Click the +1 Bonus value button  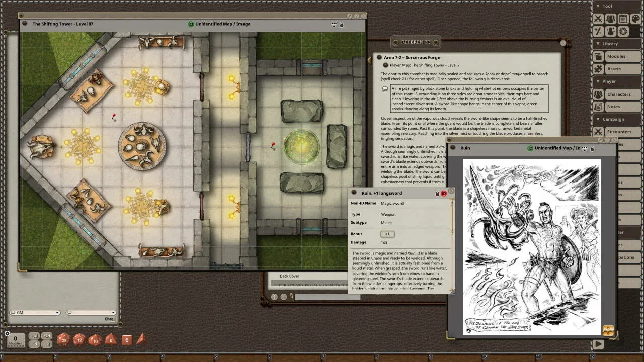387,234
